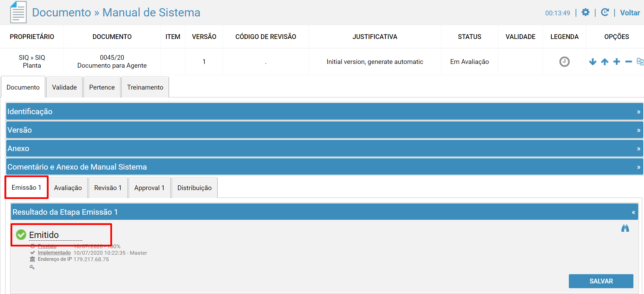Switch to the Validade tab
The height and width of the screenshot is (294, 644).
[x=64, y=87]
